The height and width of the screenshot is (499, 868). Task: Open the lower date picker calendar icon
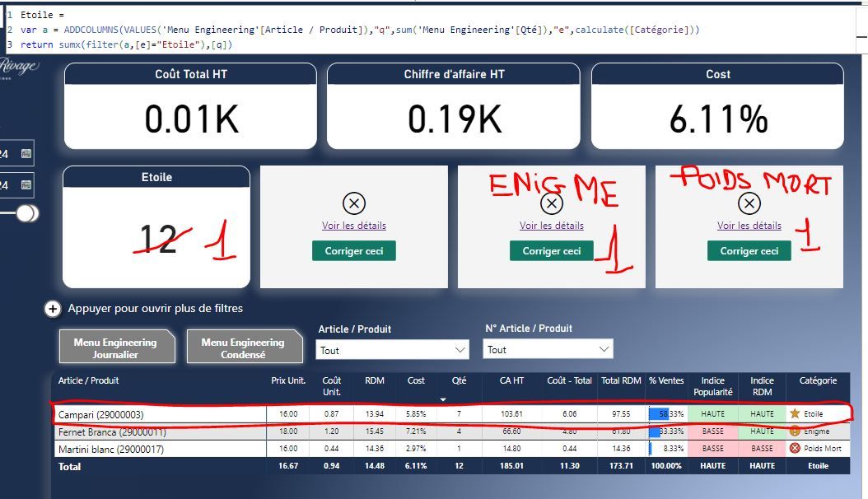tap(26, 184)
